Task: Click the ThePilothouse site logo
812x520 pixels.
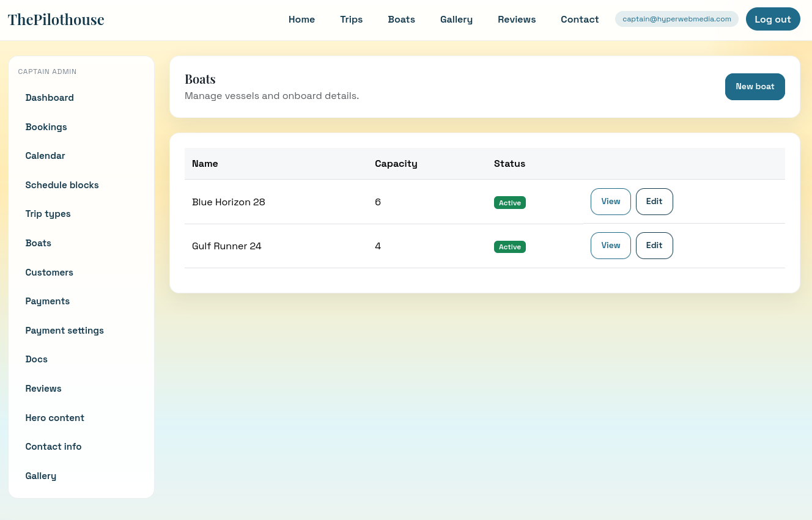Action: point(56,20)
